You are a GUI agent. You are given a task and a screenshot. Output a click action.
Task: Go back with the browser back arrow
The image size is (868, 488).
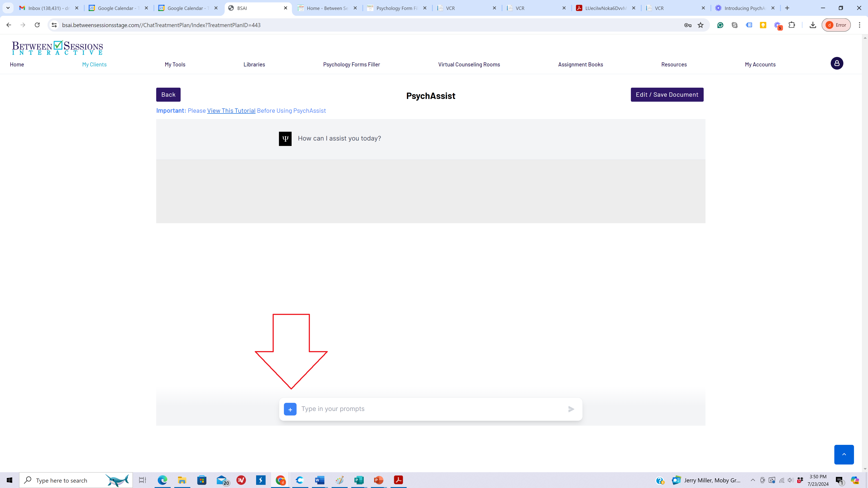tap(9, 25)
